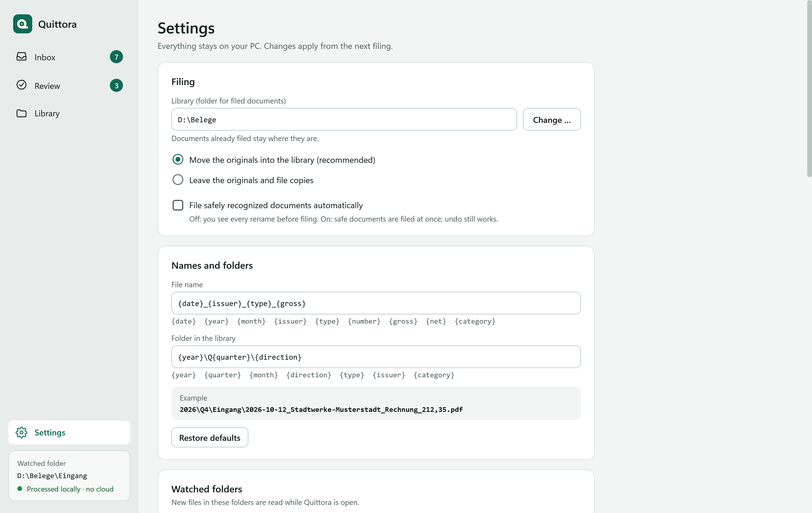Click the Review count badge 3
812x513 pixels.
(x=116, y=86)
